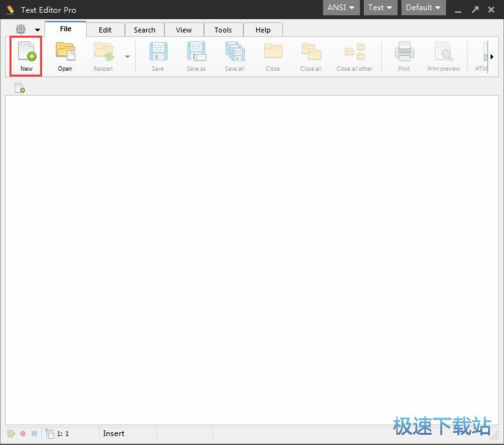Viewport: 504px width, 445px height.
Task: Open the Text highlighter dropdown
Action: [380, 8]
